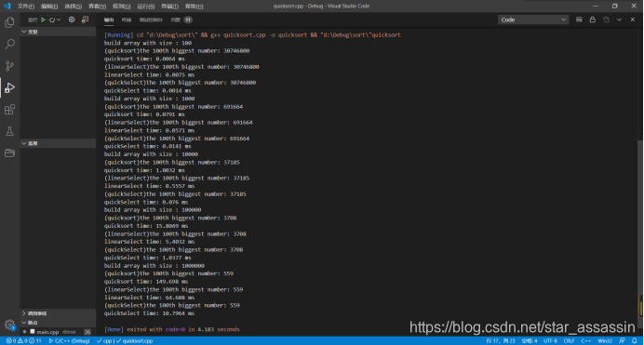The height and width of the screenshot is (345, 644).
Task: Click the '[Done] exited with code=0' line
Action: [171, 329]
